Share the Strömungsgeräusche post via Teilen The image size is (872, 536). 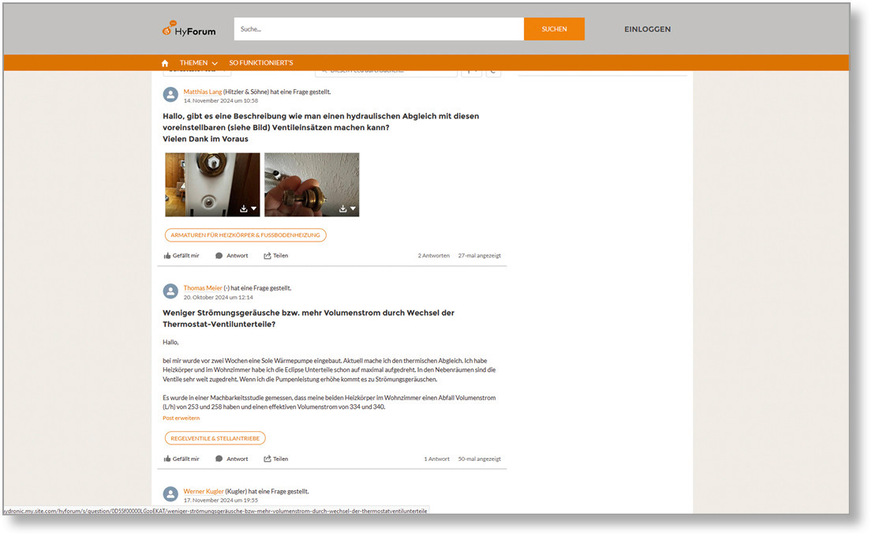click(276, 459)
